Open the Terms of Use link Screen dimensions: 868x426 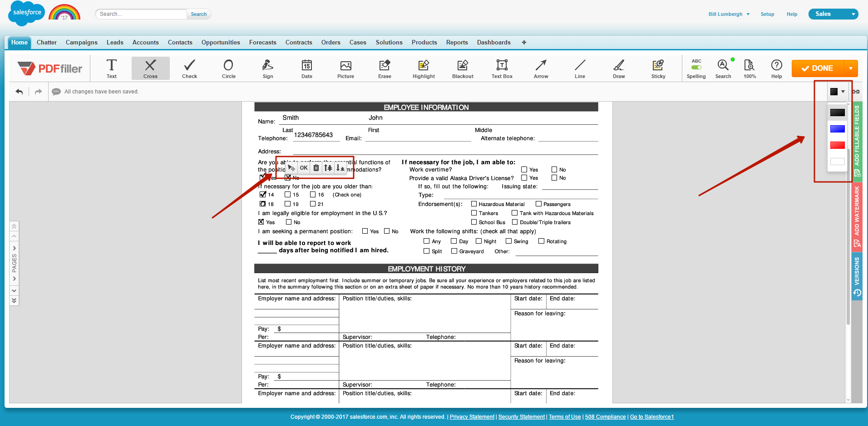[565, 417]
